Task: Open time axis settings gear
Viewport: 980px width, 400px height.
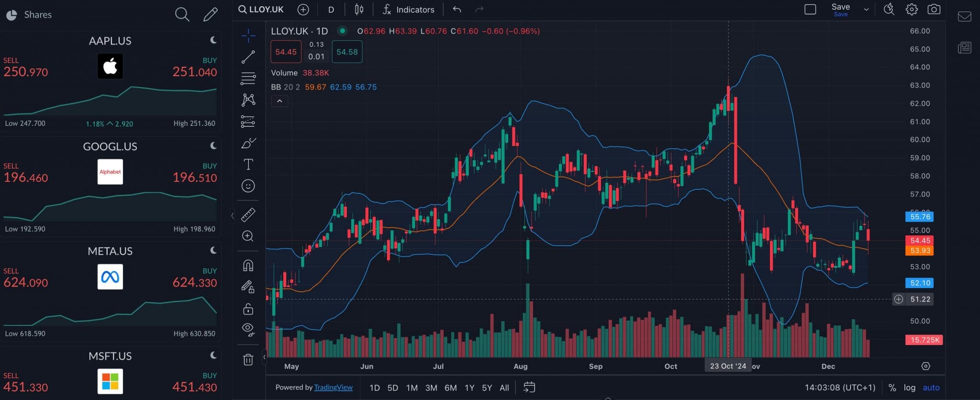Action: pos(925,366)
